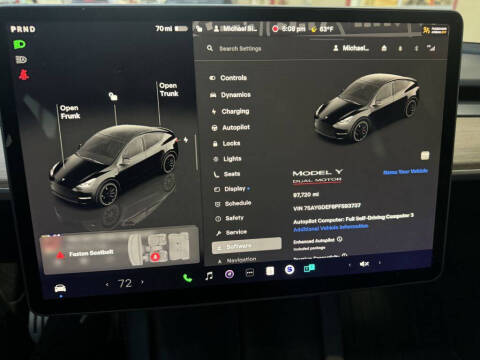480x360 pixels.
Task: Tap the 72 cabin temperature value
Action: pyautogui.click(x=125, y=283)
